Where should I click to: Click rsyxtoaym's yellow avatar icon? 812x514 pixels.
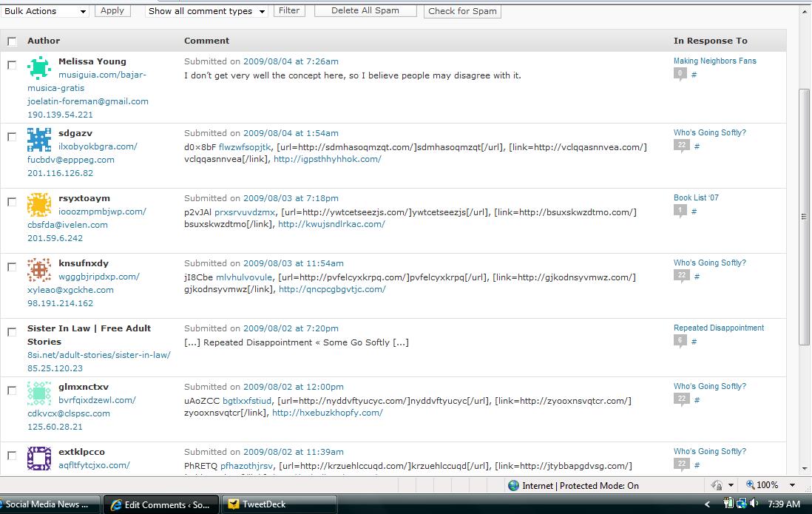(39, 204)
